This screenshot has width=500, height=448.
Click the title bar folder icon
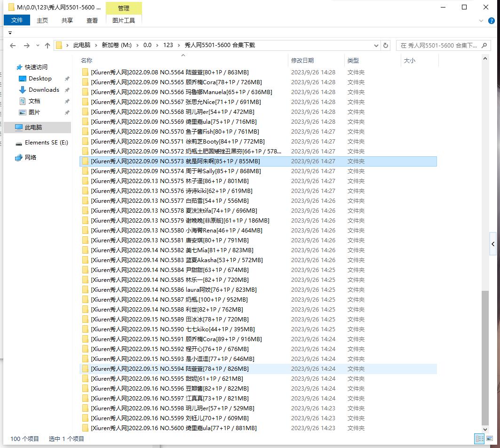point(11,7)
